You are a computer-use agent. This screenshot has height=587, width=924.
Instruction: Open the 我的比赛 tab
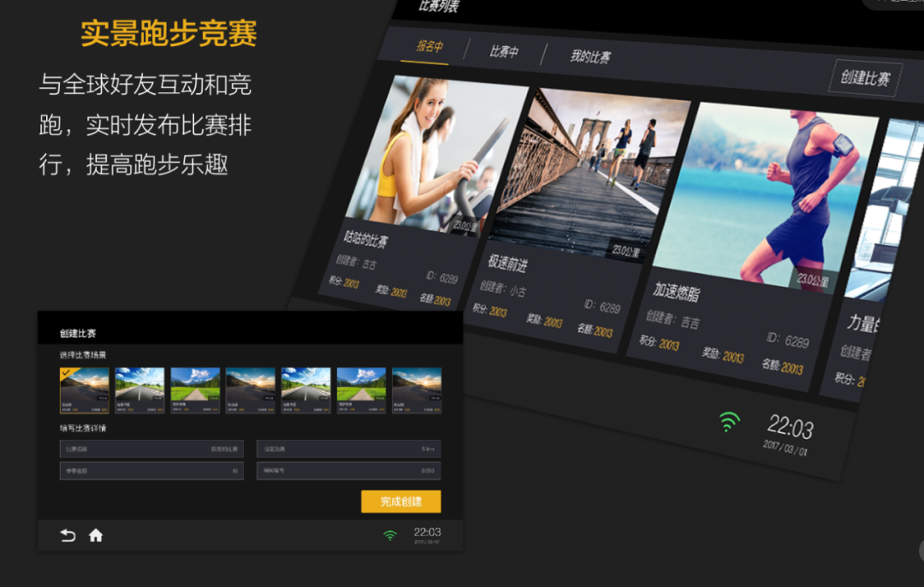point(589,56)
